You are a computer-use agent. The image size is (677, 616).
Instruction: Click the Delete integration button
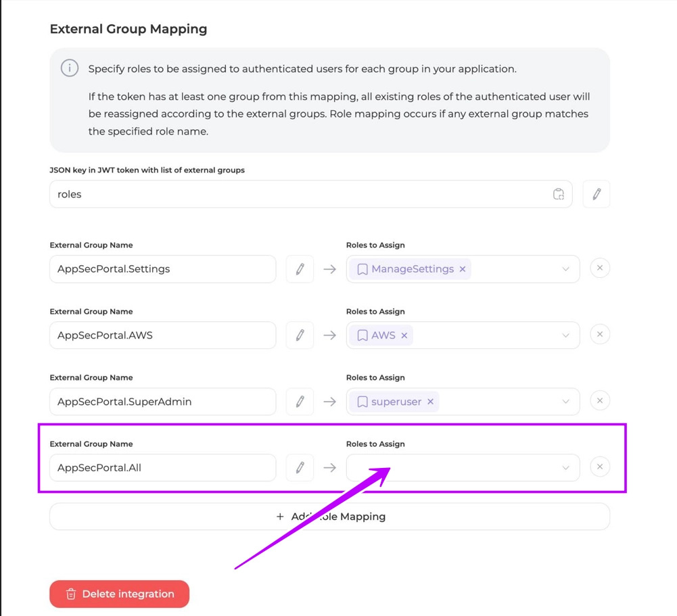click(120, 594)
